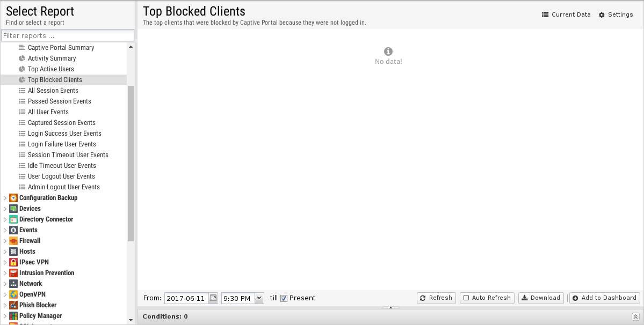Screen dimensions: 644x325
Task: Click the Configuration Backup icon
Action: (13, 198)
